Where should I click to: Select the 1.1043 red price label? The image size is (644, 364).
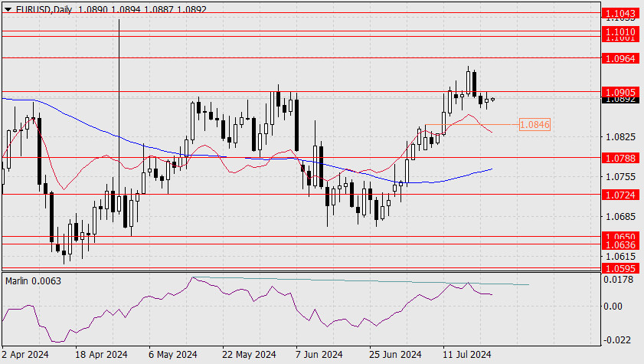[x=620, y=14]
